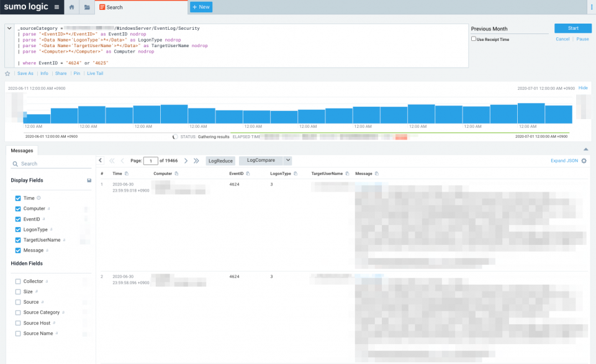The width and height of the screenshot is (596, 364).
Task: Select timestamp 2020-06-30 23:59:59.018
Action: 130,187
